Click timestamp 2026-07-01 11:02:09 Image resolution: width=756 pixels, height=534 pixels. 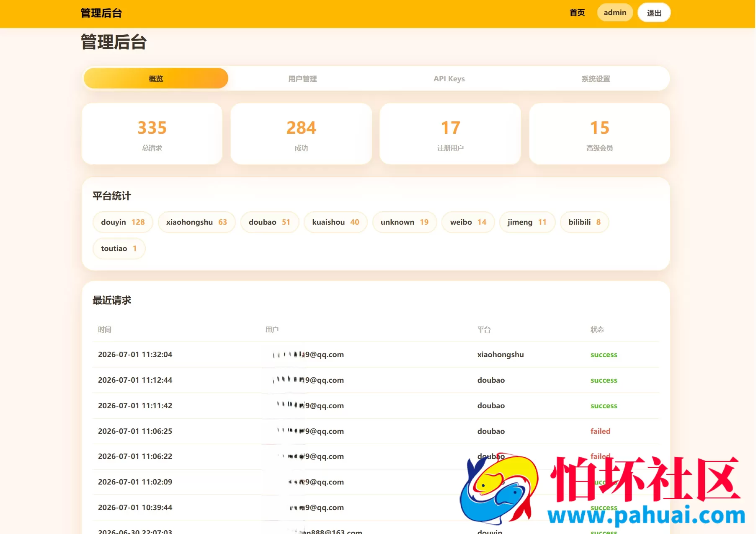(x=135, y=482)
